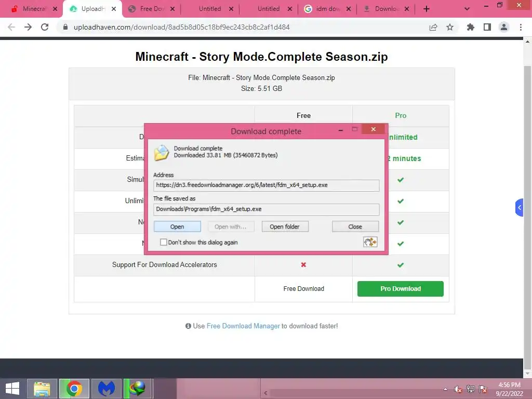Viewport: 532px width, 399px height.
Task: Switch to the second Untitled tab
Action: pos(269,9)
